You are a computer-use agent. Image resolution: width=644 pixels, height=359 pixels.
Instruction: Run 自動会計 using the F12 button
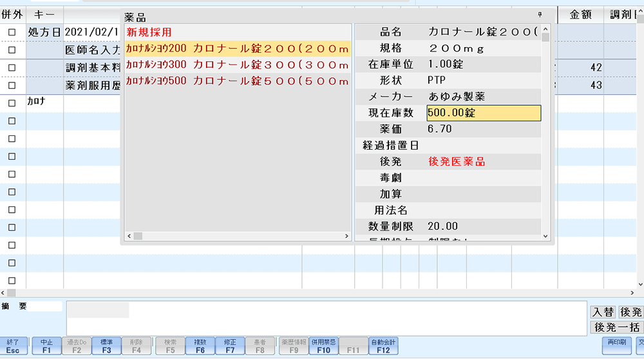(383, 346)
